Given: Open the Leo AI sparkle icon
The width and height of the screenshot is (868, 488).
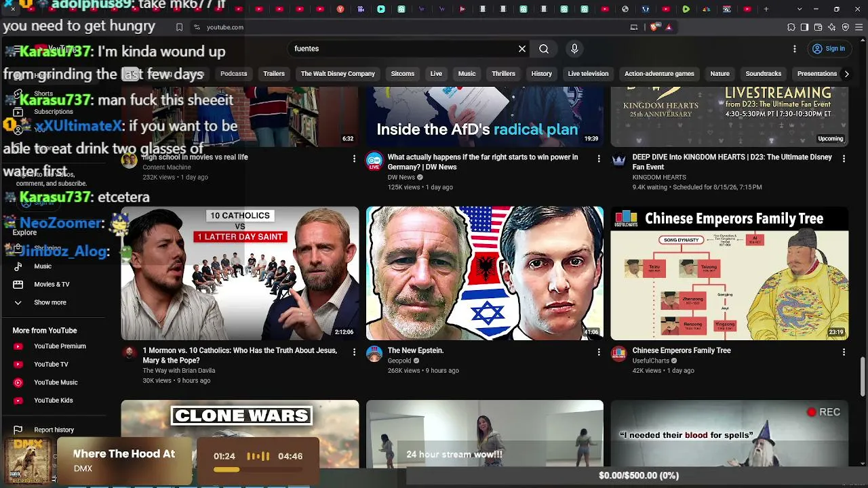Looking at the screenshot, I should [x=832, y=27].
